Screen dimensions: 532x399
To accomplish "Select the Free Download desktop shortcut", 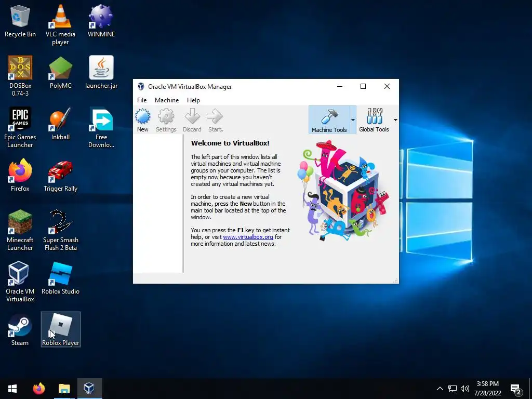I will tap(101, 128).
